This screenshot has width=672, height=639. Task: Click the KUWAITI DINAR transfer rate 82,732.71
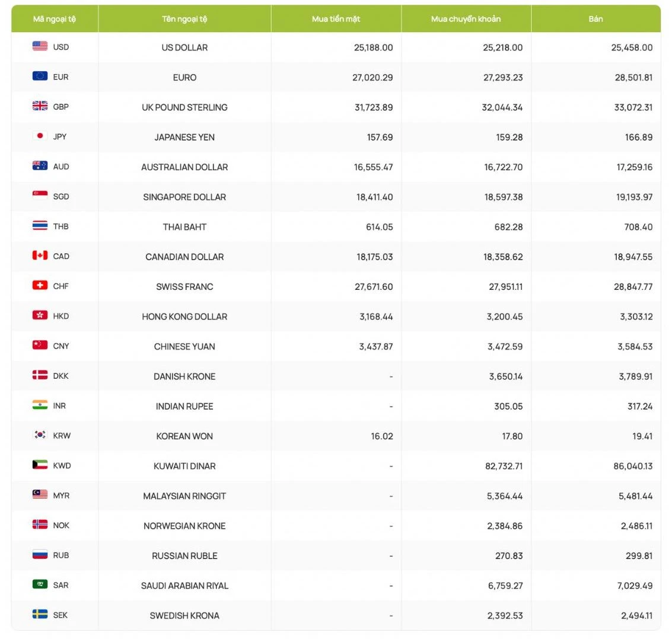coord(504,466)
